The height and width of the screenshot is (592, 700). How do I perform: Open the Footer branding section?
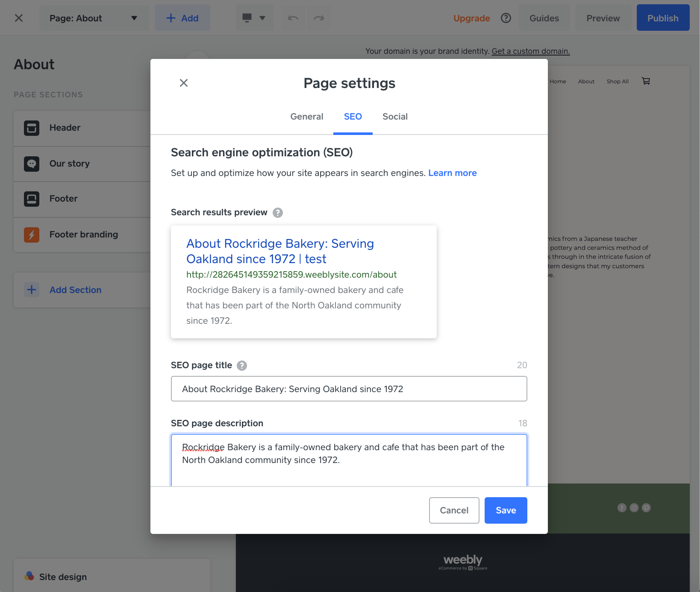tap(82, 235)
